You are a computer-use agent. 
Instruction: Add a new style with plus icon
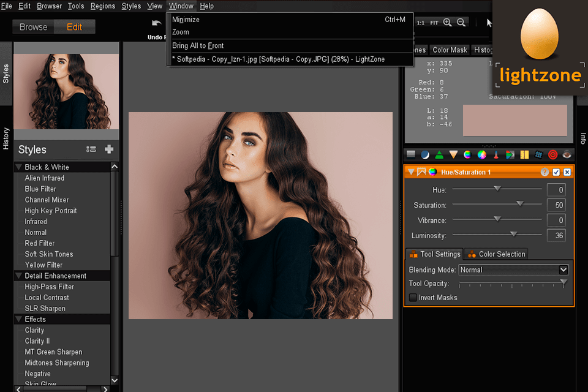point(109,149)
